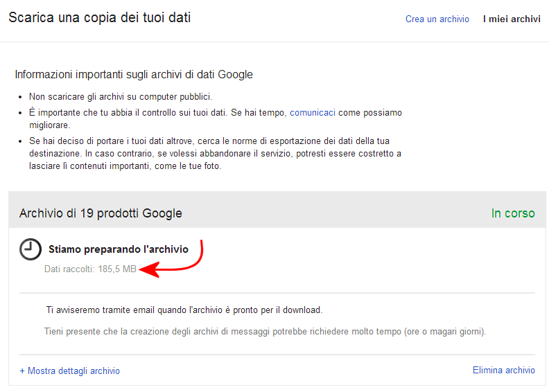This screenshot has width=549, height=392.
Task: Switch to the I miei archivi tab
Action: (512, 19)
